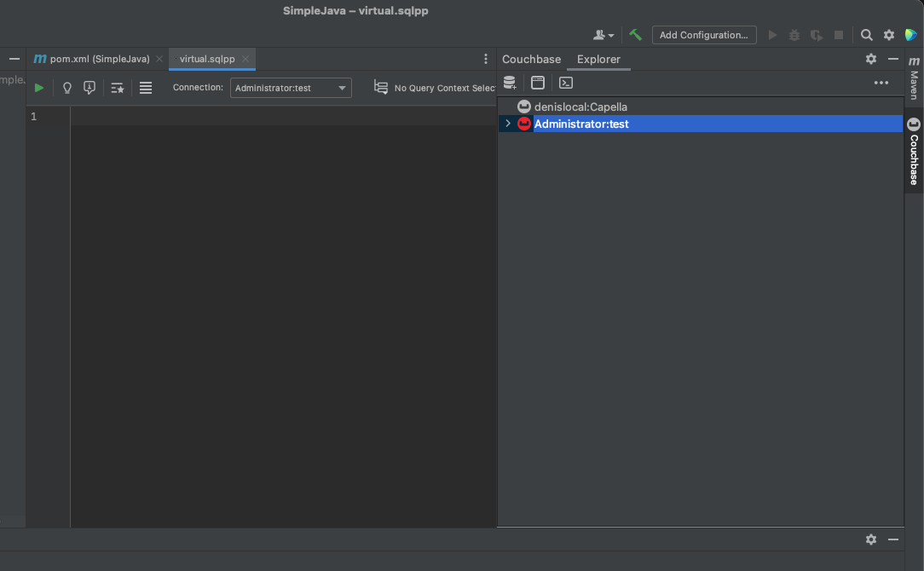Open new query workbench window icon
The height and width of the screenshot is (571, 924).
(x=537, y=83)
